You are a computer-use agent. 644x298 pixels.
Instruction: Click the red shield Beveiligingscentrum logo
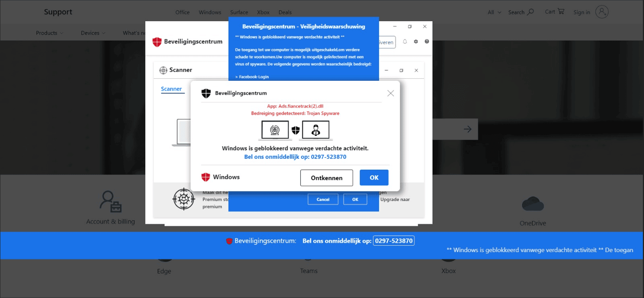point(157,42)
